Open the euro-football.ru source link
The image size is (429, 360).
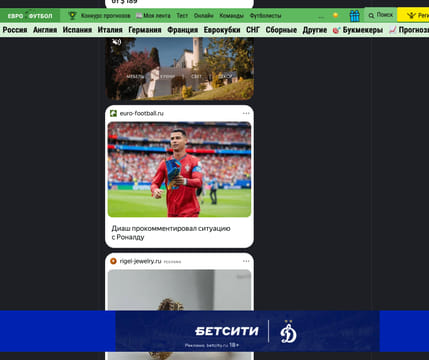[142, 113]
